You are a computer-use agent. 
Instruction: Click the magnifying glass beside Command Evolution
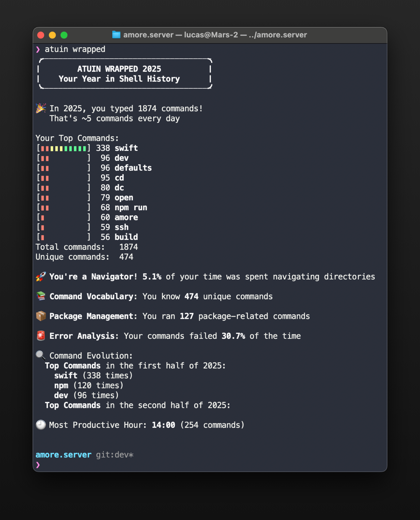point(41,355)
